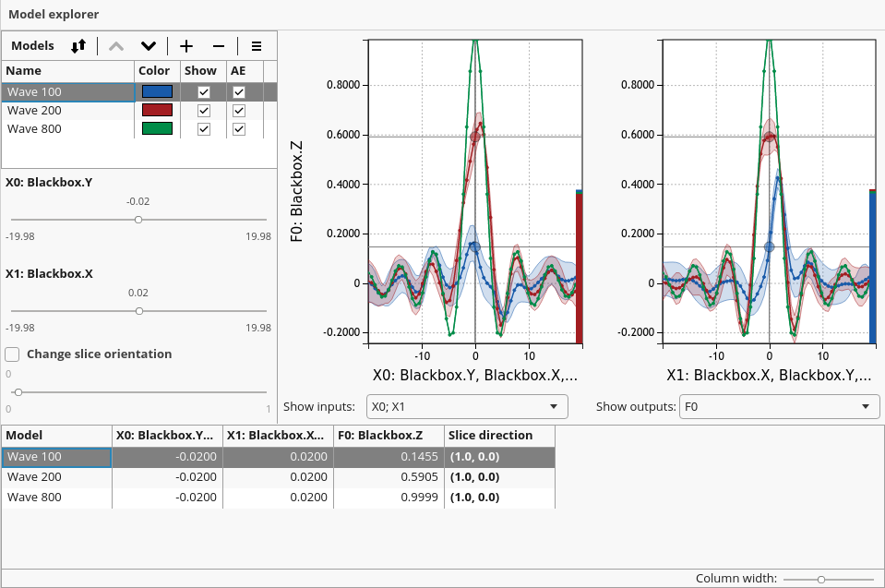Move selected model up
This screenshot has height=588, width=885.
pos(115,46)
